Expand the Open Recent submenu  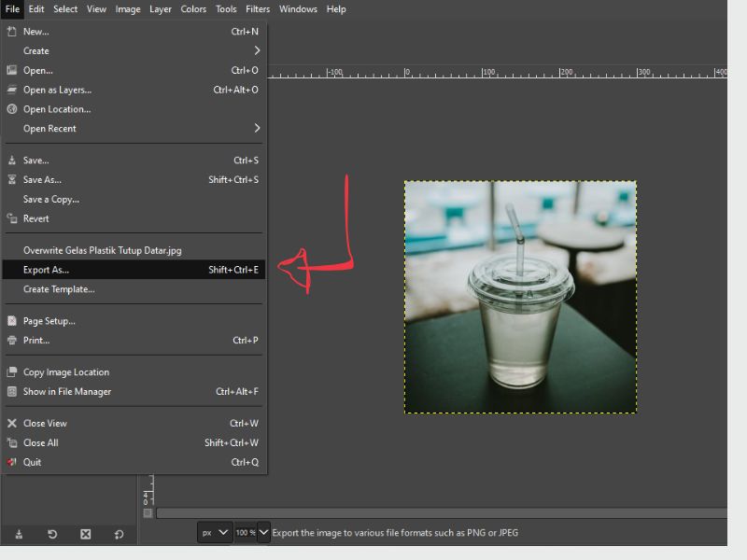point(140,129)
